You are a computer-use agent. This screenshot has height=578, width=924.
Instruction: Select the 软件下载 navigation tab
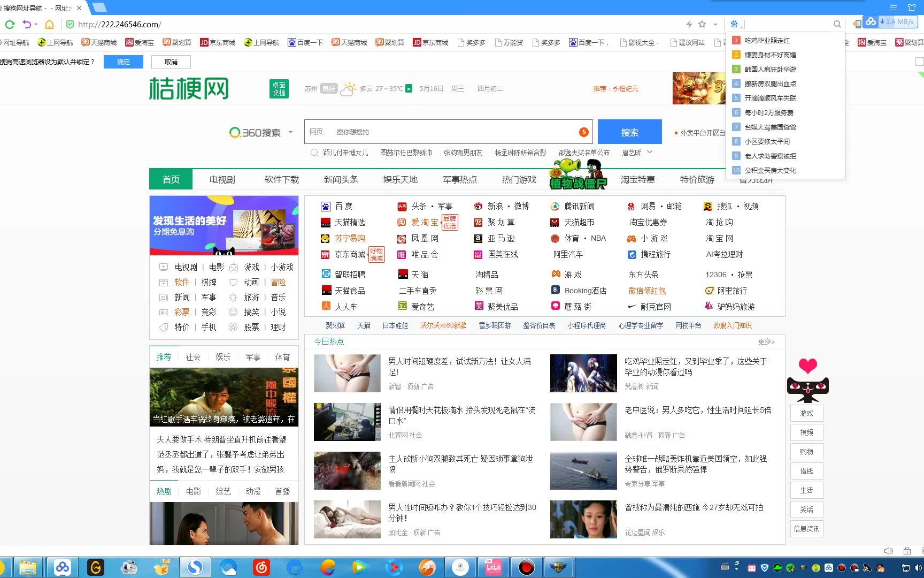coord(282,179)
